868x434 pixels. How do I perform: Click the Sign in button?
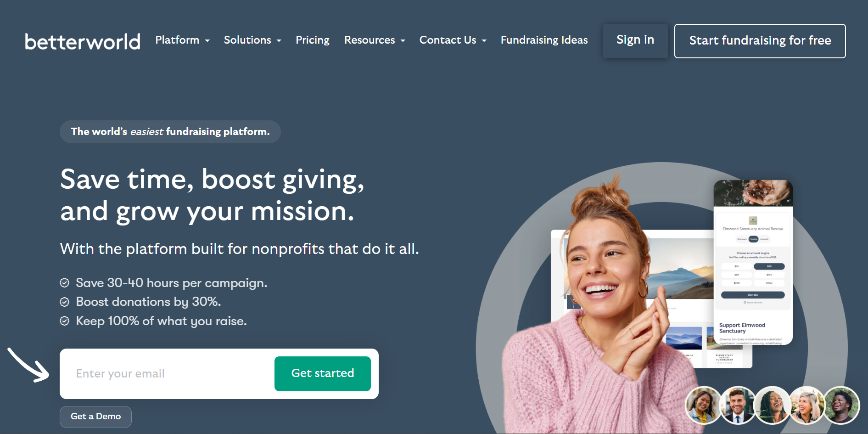point(635,41)
